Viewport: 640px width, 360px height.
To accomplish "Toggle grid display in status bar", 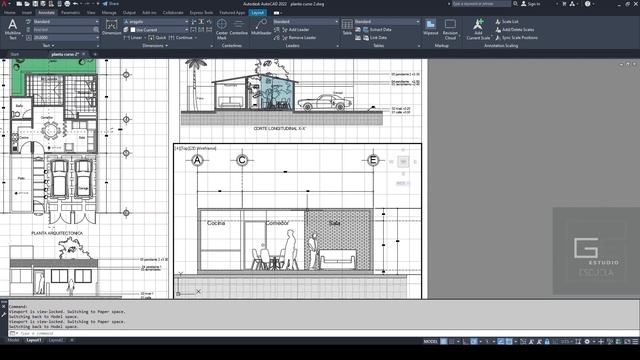I will coord(444,342).
